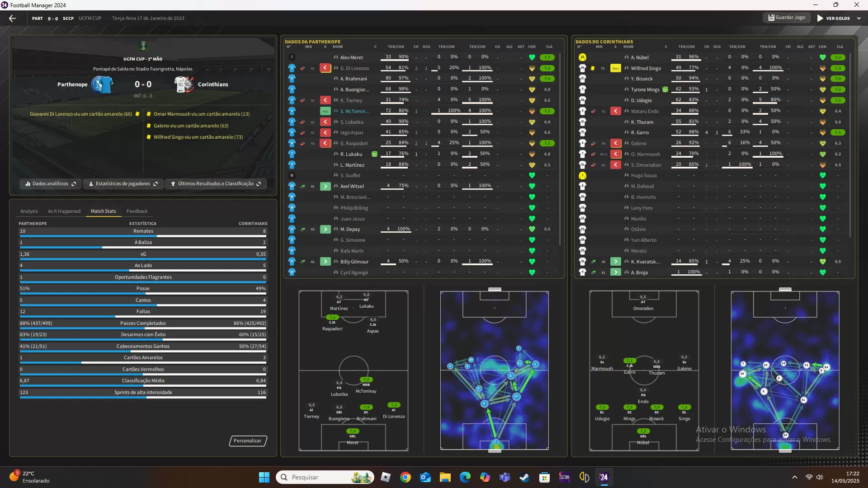Open player R. Garro in Corinthians list
This screenshot has height=488, width=868.
point(640,132)
